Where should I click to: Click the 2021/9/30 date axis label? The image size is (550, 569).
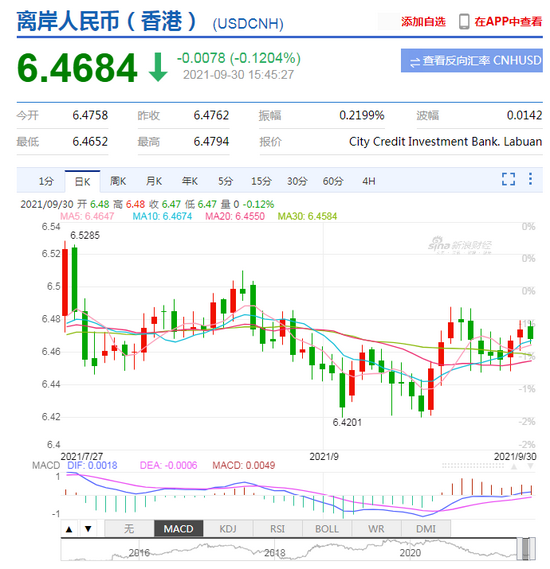click(x=515, y=456)
